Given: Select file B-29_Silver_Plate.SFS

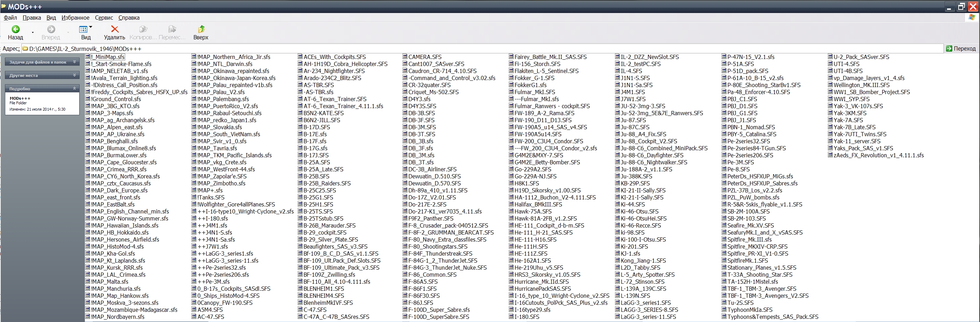Looking at the screenshot, I should [x=331, y=239].
